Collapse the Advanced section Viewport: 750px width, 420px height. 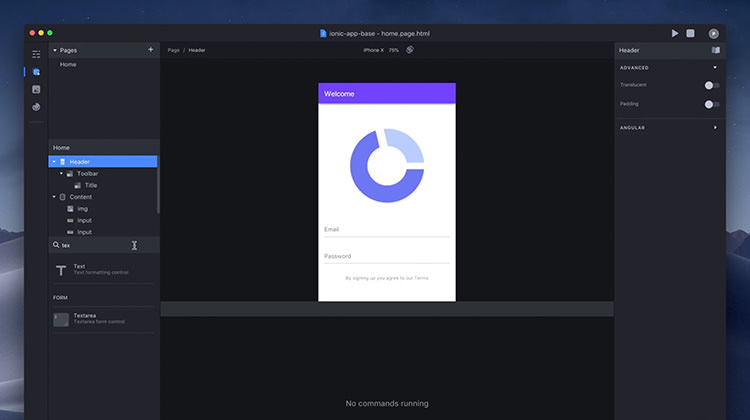tap(714, 68)
